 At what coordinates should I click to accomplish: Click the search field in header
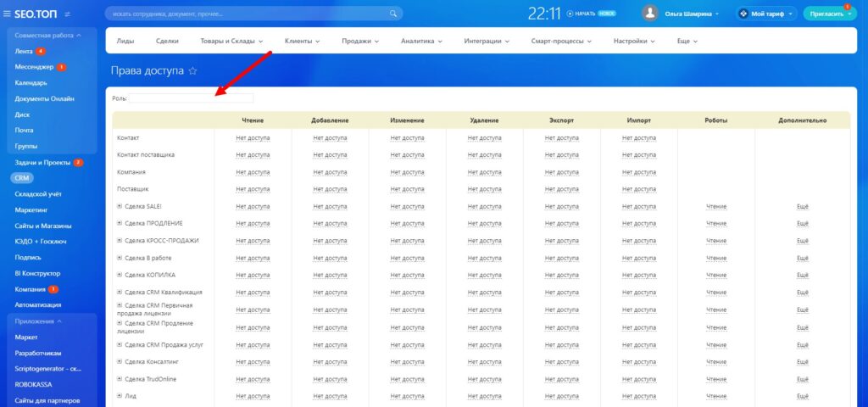pyautogui.click(x=253, y=14)
